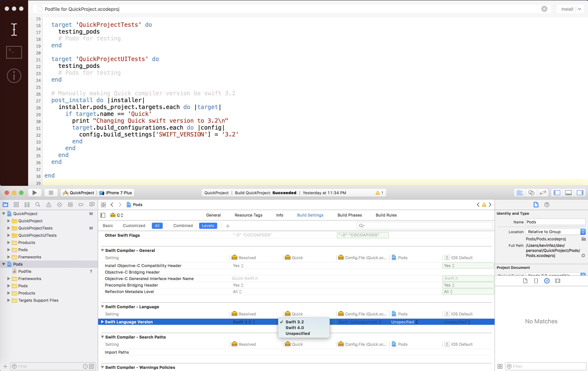Toggle the Debug area visibility
Screen dimensions: 588x371
click(569, 193)
